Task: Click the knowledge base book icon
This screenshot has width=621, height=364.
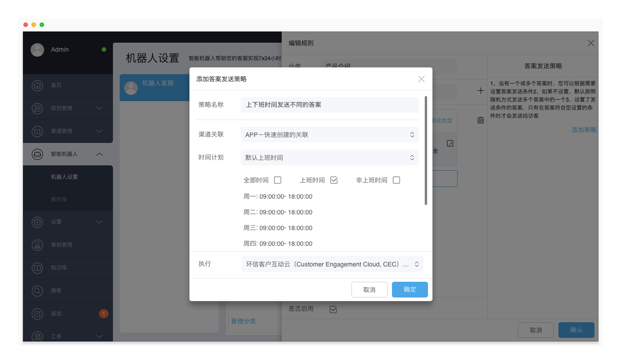Action: click(37, 268)
